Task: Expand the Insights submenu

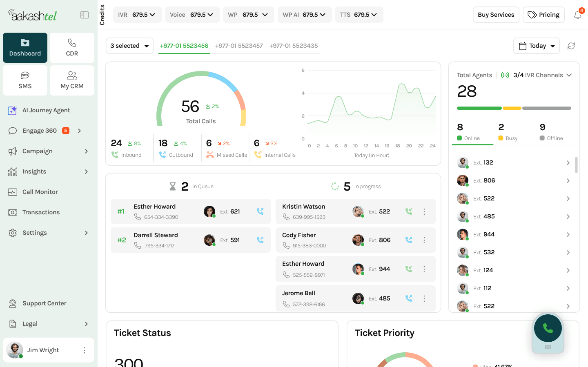Action: pos(86,171)
